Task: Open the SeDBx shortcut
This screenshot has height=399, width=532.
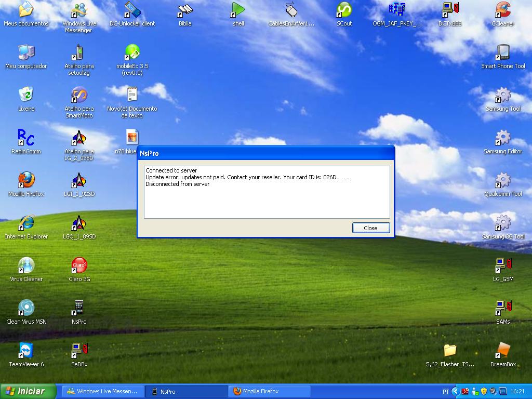Action: 79,350
